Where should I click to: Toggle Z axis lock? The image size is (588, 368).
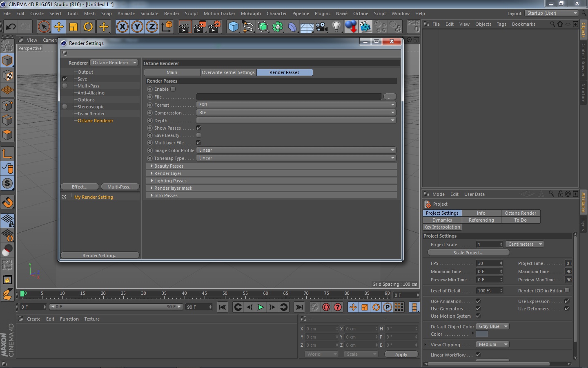(152, 27)
